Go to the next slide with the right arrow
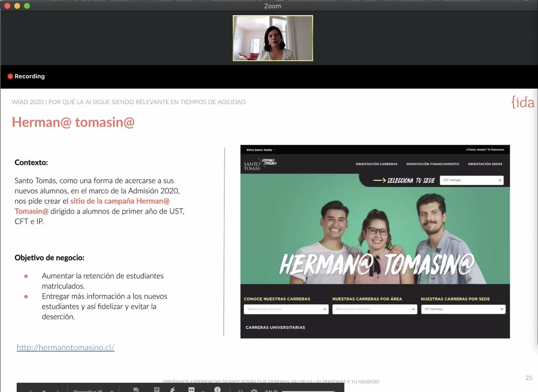Viewport: 538px width, 392px height. pyautogui.click(x=57, y=390)
